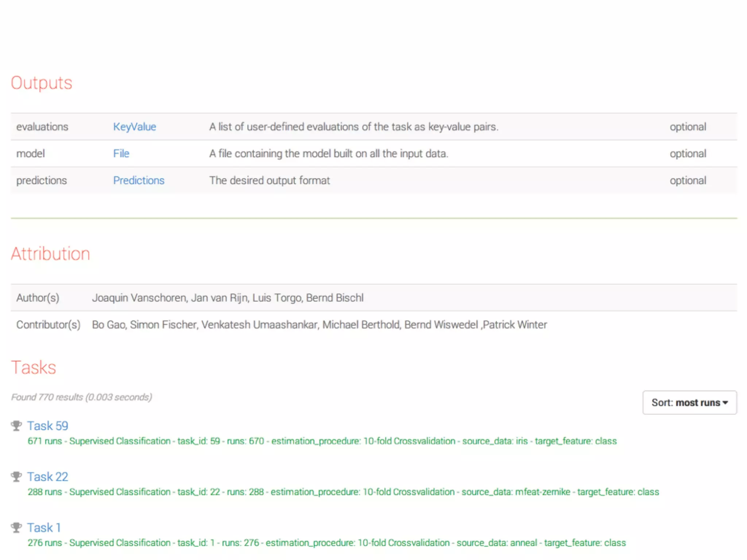This screenshot has width=747, height=560.
Task: Open the File type link
Action: coord(121,153)
